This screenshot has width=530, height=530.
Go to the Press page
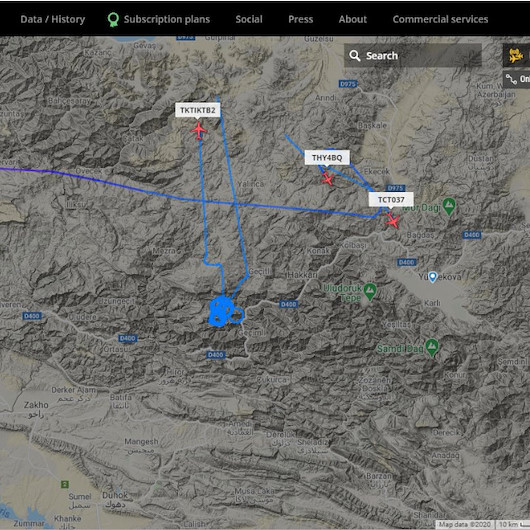(300, 19)
